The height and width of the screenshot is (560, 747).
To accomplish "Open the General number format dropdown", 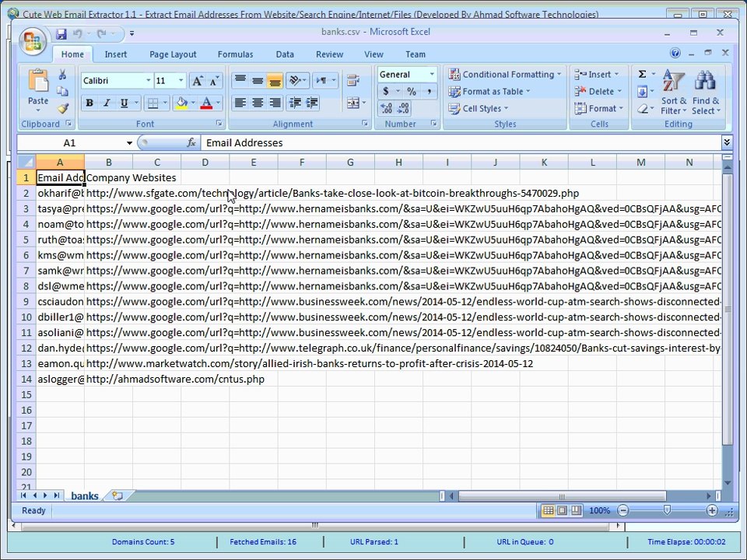I will point(431,75).
